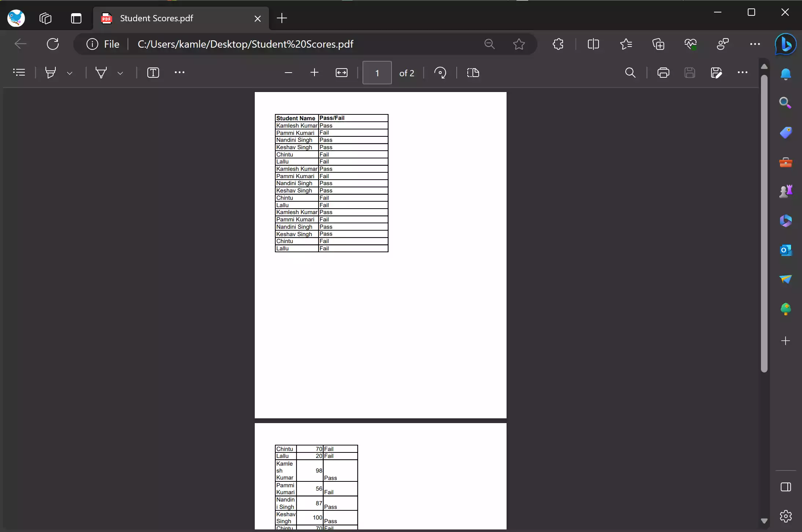Open Find in PDF search
802x532 pixels.
[630, 73]
